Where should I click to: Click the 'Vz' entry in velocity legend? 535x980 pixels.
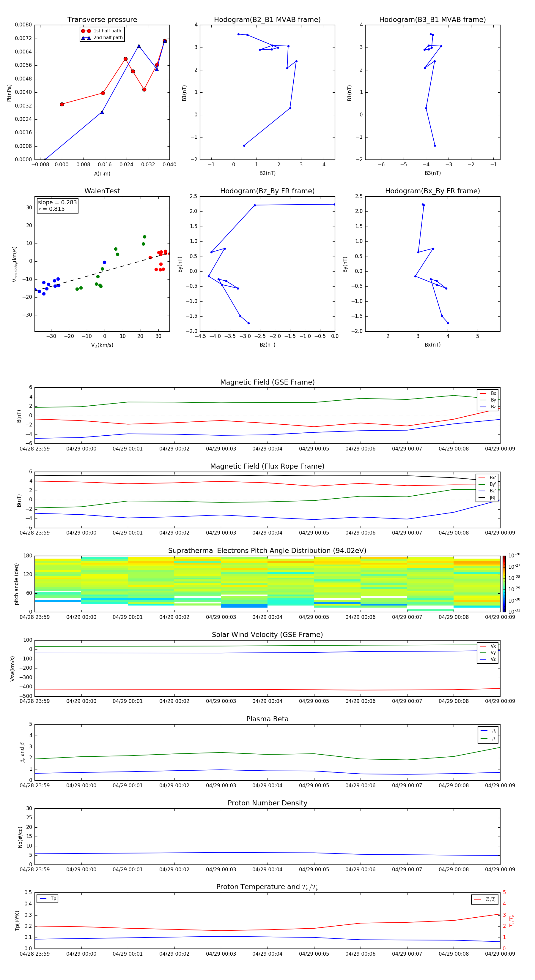[488, 659]
